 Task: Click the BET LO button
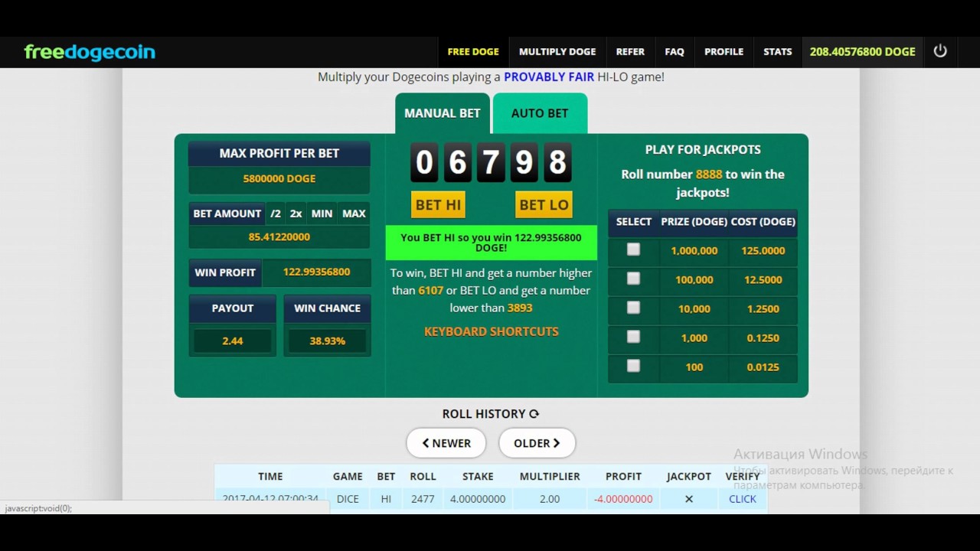(x=544, y=204)
